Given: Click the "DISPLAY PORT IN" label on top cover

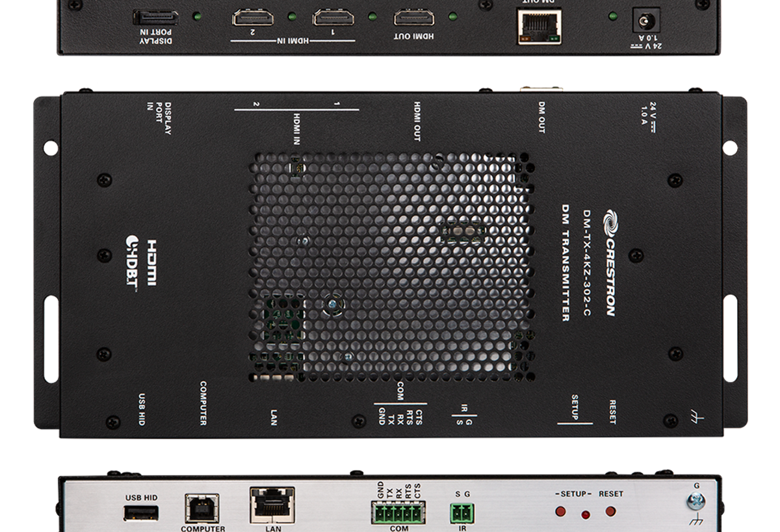Looking at the screenshot, I should pyautogui.click(x=158, y=118).
